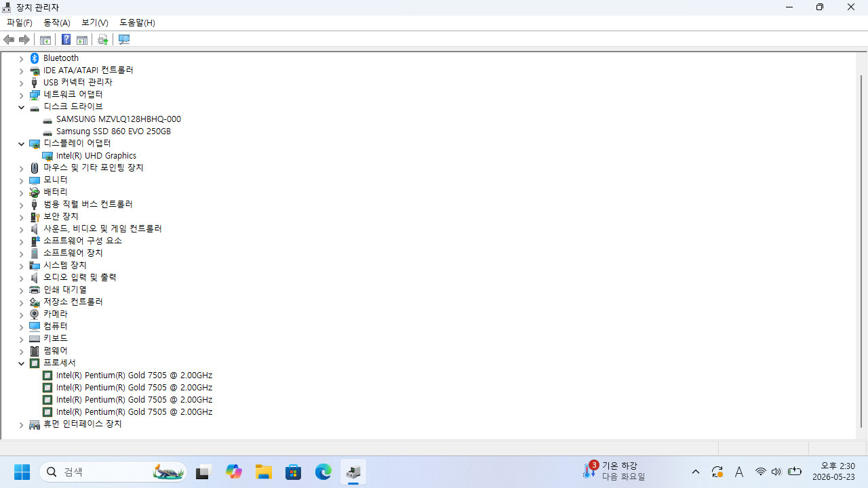Viewport: 868px width, 488px height.
Task: Expand the 시스템 장치 category
Action: click(x=21, y=266)
